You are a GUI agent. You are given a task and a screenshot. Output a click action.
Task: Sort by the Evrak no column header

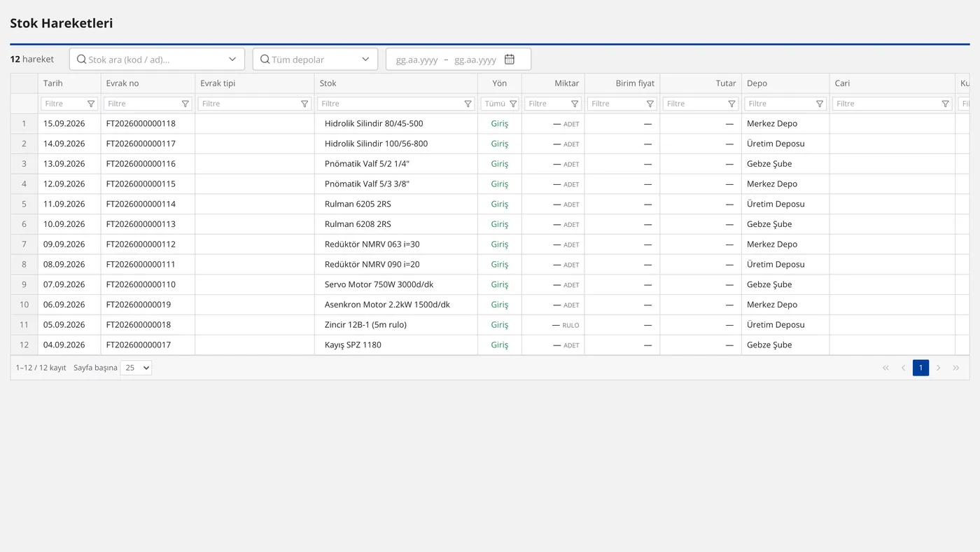pos(148,83)
